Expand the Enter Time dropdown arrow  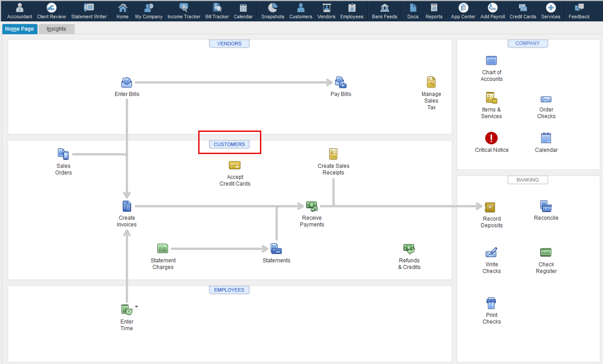pyautogui.click(x=137, y=307)
